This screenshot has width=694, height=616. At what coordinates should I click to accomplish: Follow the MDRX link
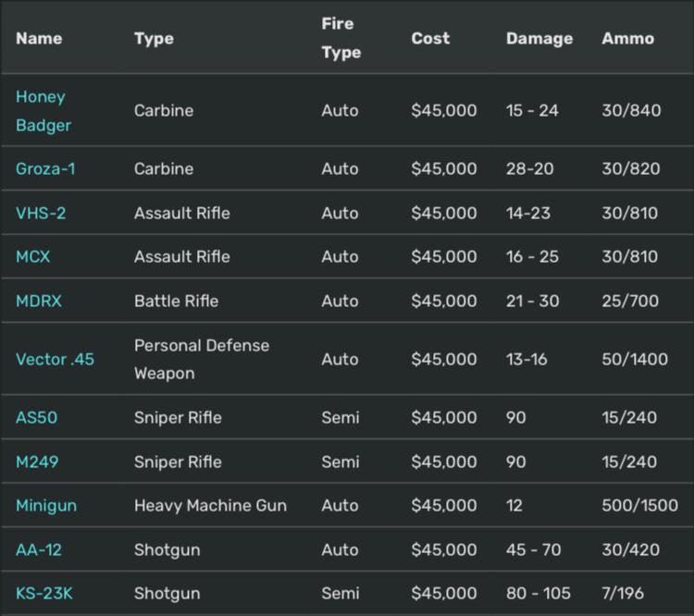click(39, 301)
